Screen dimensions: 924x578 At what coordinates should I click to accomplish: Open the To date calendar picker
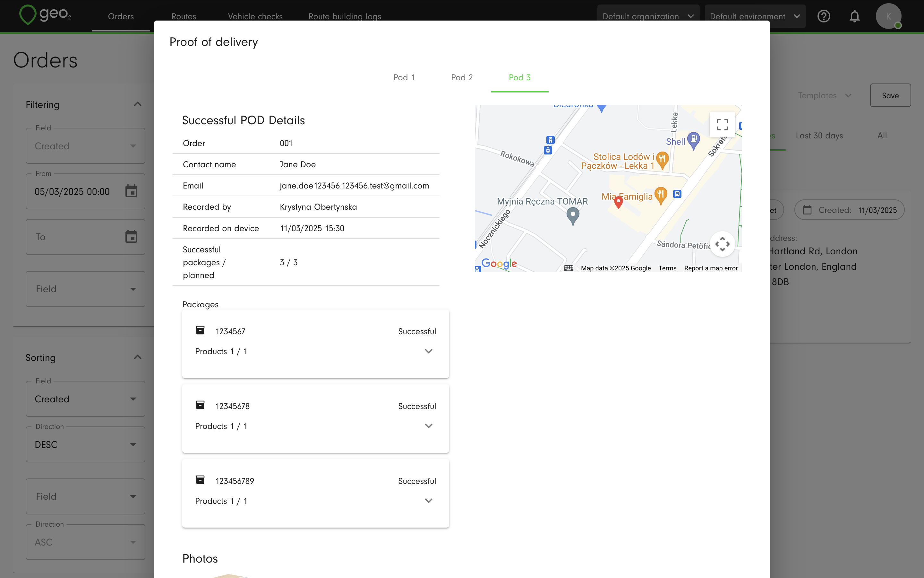point(131,237)
